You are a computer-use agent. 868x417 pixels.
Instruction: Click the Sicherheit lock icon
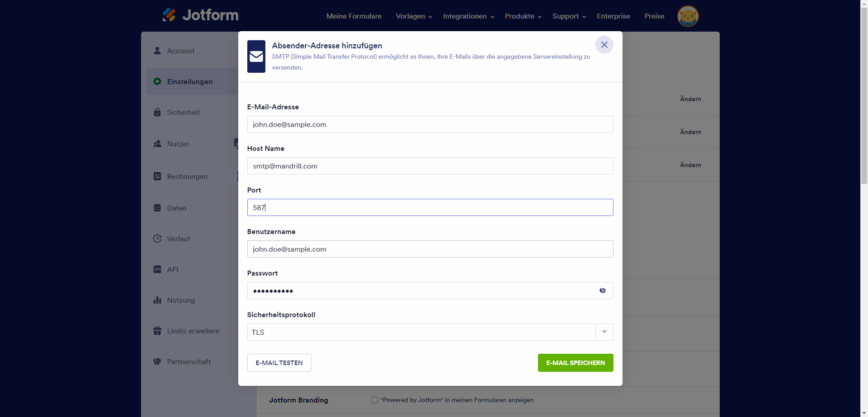pos(157,112)
